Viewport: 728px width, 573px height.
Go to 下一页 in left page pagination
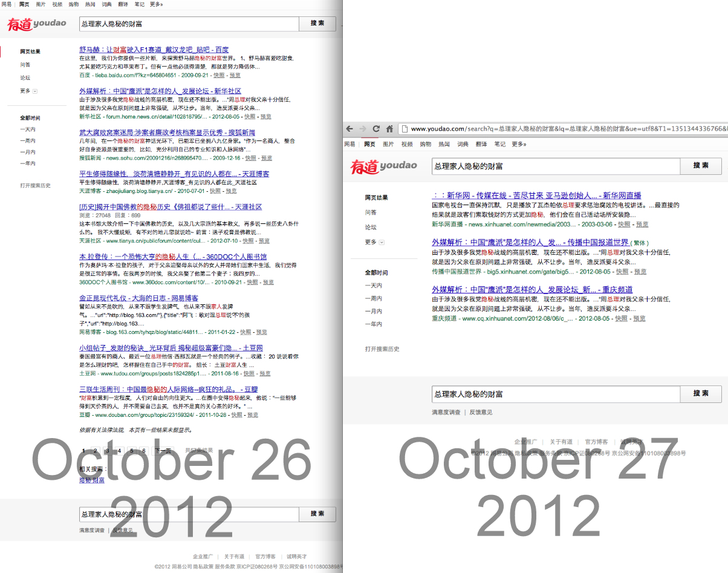click(x=162, y=451)
